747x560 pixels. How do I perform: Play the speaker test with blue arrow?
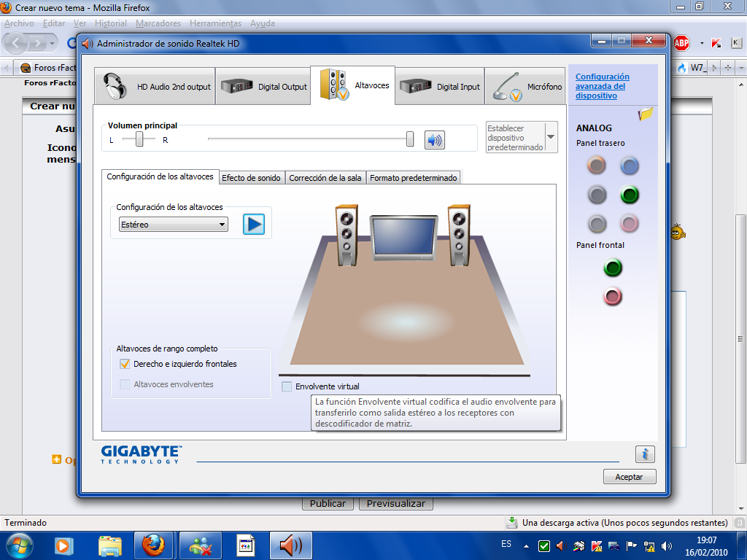point(253,225)
